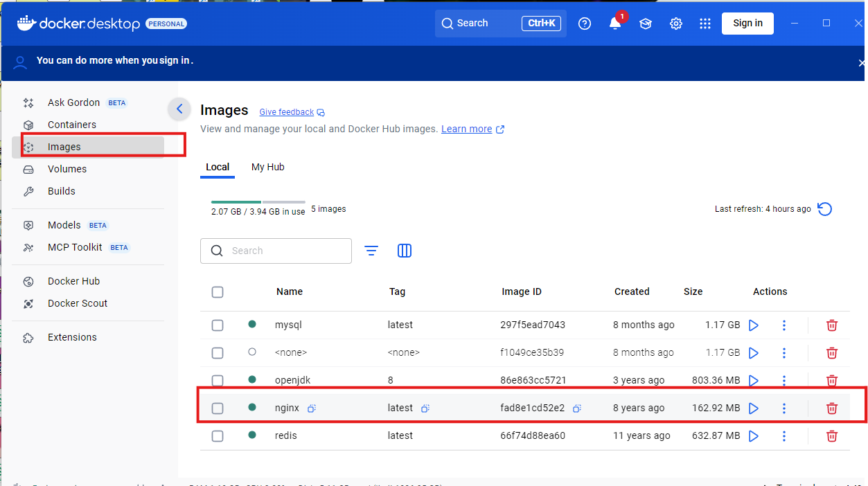Switch to the Local tab
868x486 pixels.
(x=218, y=167)
